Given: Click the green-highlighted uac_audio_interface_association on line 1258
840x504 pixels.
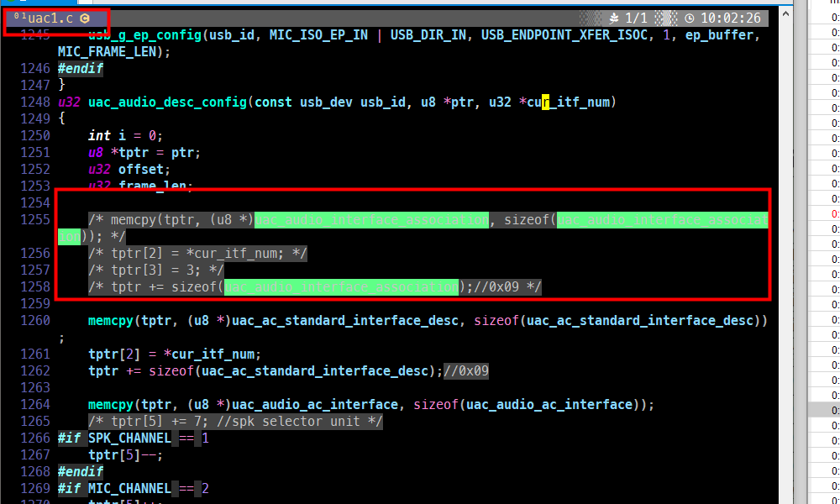Looking at the screenshot, I should [341, 287].
